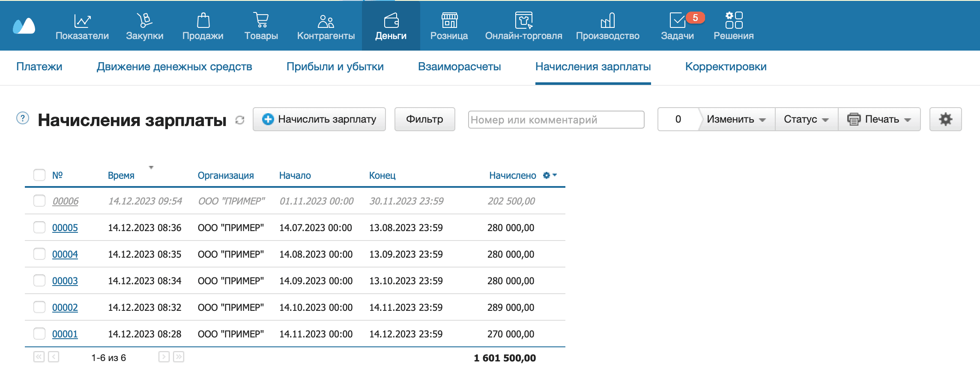980x373 pixels.
Task: Go to the previous page
Action: (54, 357)
